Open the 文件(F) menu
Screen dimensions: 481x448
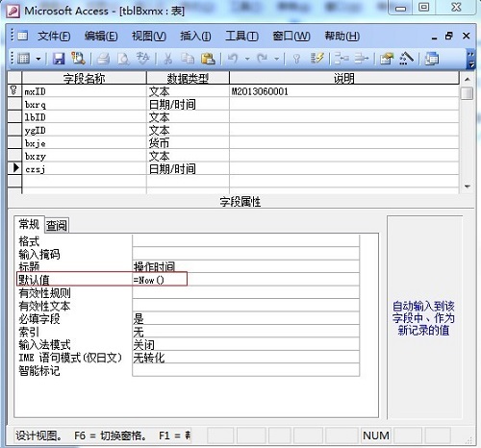(54, 36)
